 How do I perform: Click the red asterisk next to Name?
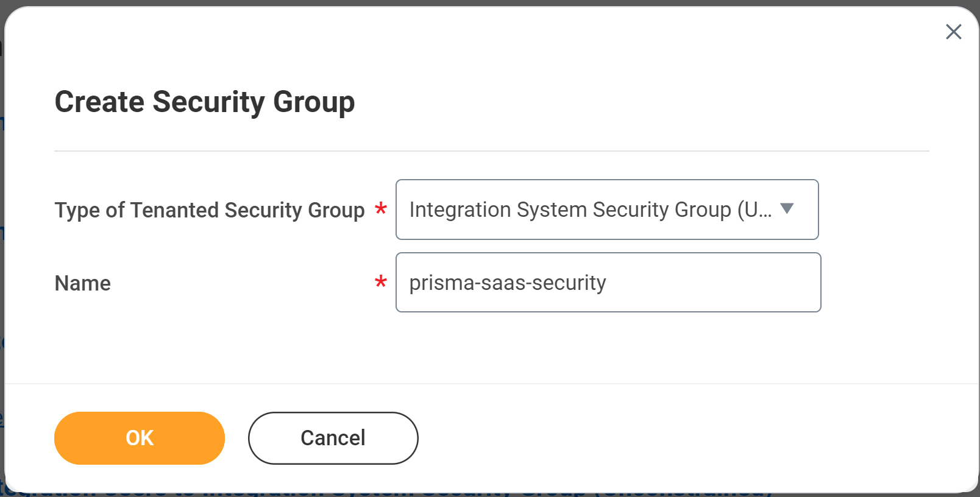(x=381, y=283)
